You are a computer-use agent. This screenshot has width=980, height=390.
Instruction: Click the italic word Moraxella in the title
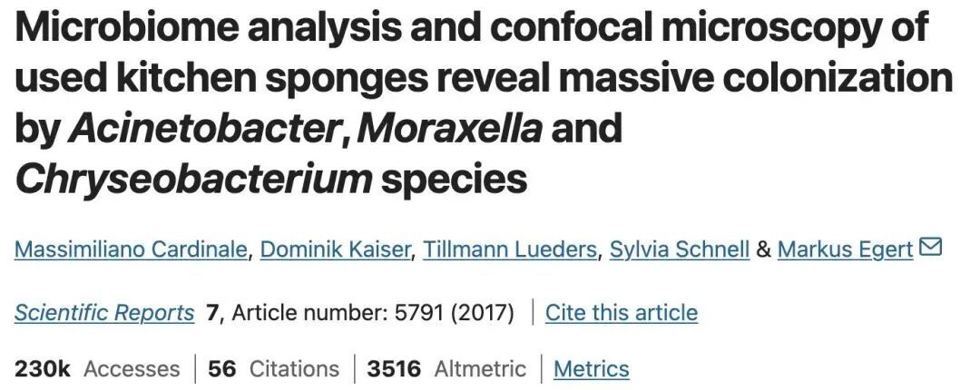[450, 128]
